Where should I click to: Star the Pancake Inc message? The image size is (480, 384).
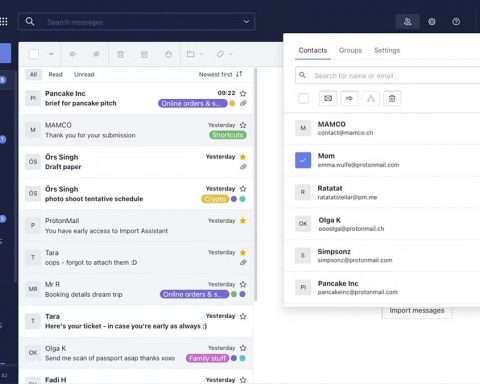(243, 93)
